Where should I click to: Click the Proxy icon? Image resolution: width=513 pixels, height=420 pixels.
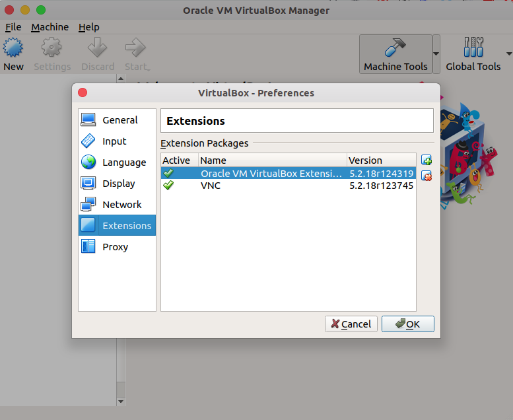pos(88,246)
